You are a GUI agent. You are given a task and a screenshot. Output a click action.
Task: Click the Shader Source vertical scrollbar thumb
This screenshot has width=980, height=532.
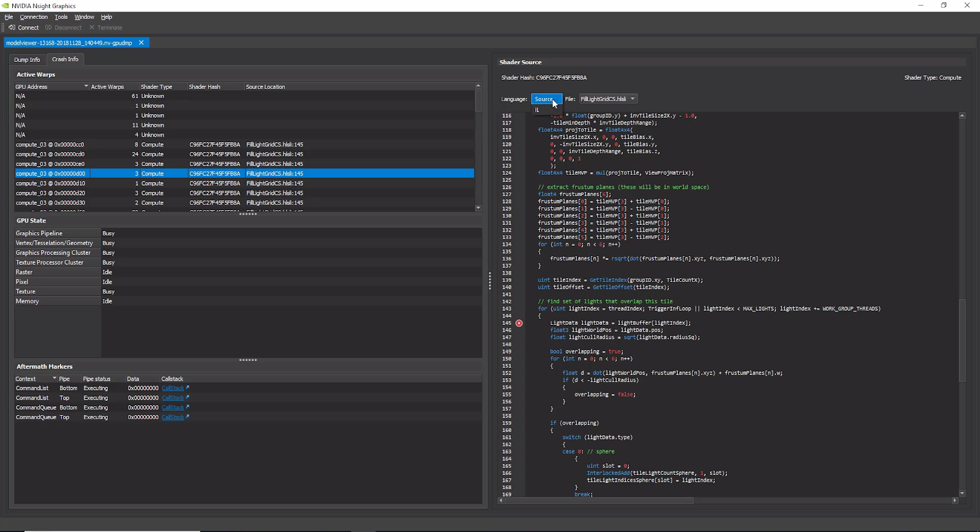click(962, 340)
